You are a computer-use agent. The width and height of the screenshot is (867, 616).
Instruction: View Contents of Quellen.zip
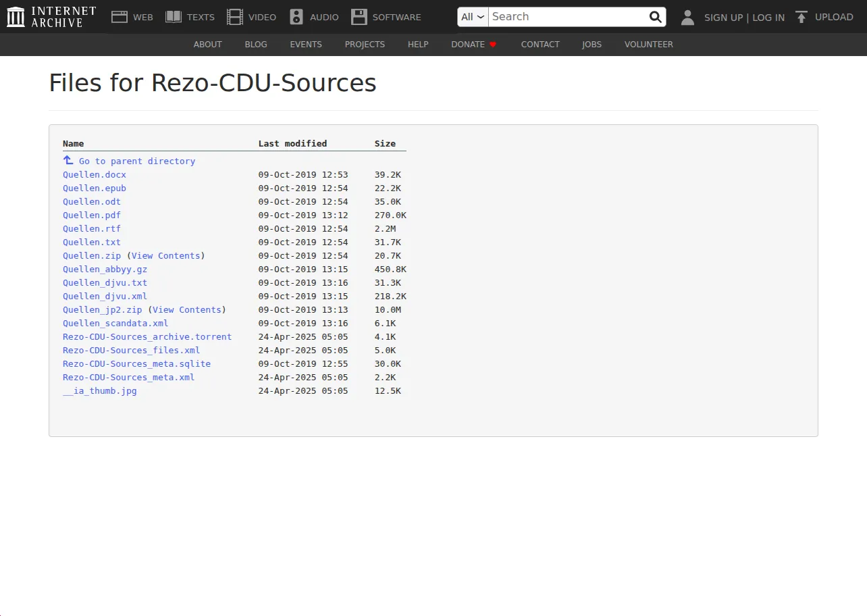tap(166, 256)
